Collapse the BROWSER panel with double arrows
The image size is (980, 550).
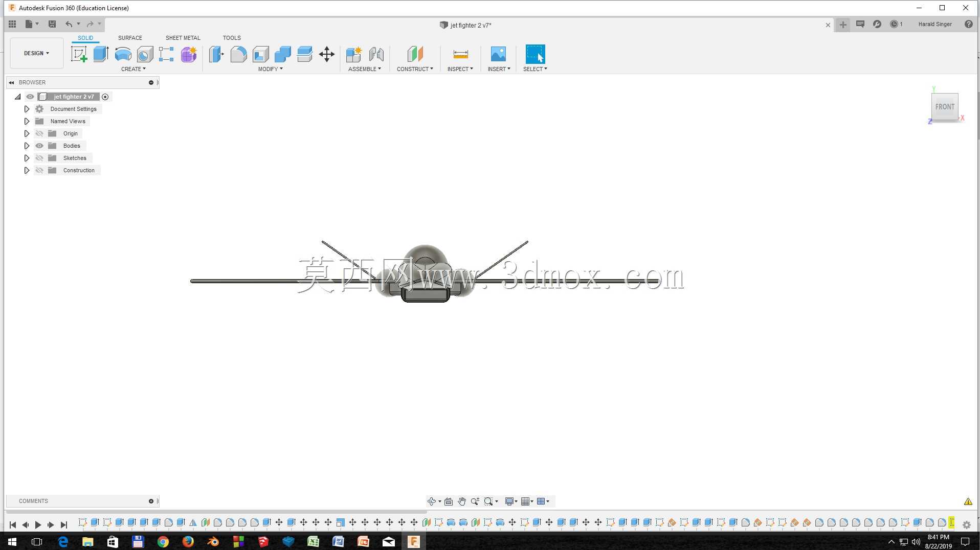click(11, 82)
